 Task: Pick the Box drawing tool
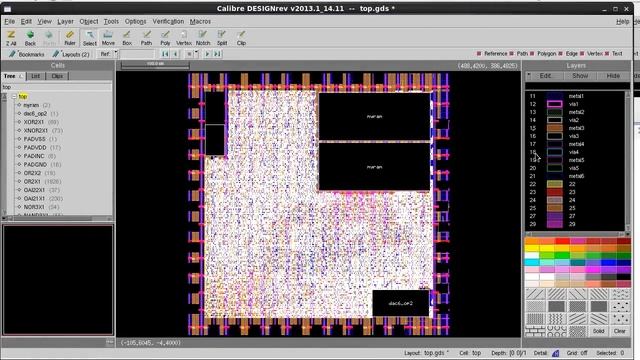[x=127, y=38]
